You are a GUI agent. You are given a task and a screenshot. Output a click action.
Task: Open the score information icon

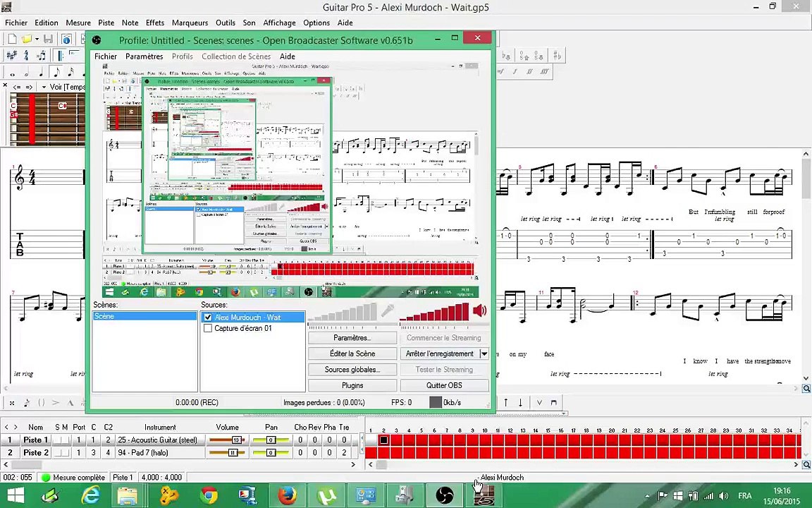[67, 39]
